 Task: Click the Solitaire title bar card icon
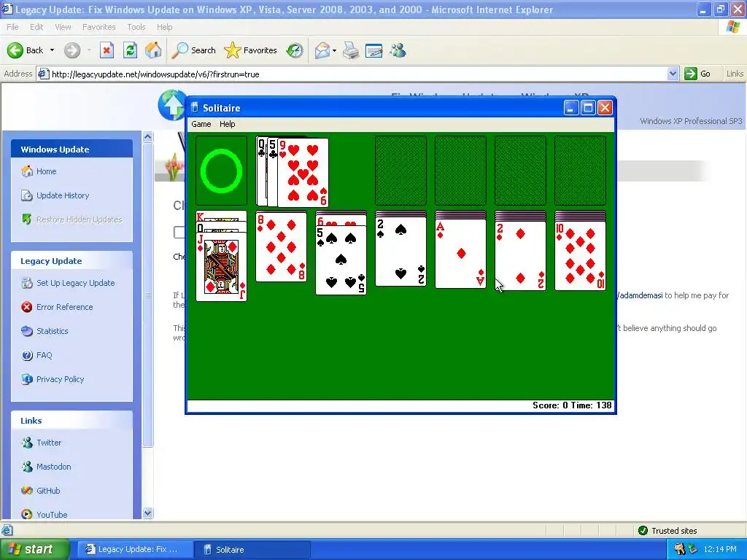click(x=194, y=108)
